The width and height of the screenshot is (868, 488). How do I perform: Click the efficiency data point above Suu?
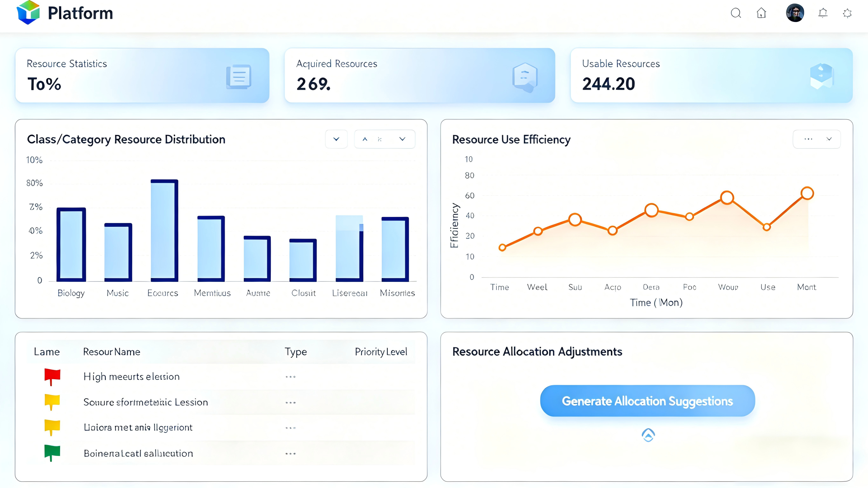pyautogui.click(x=575, y=220)
